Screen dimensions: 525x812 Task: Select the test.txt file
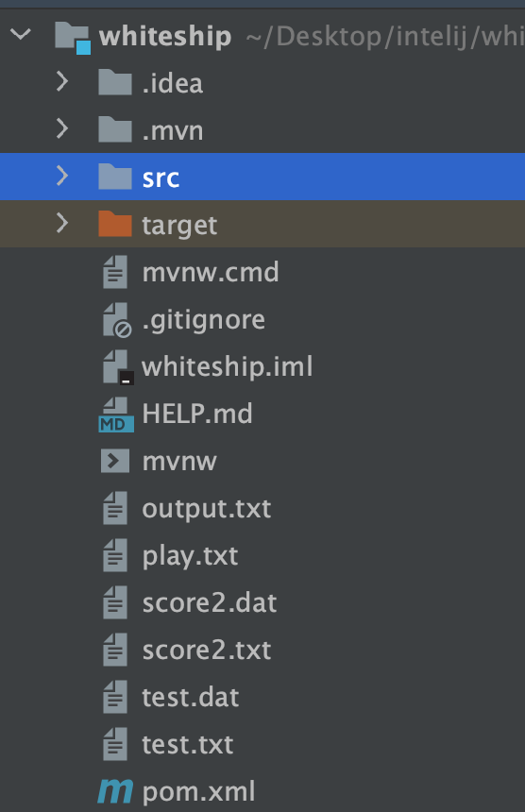pos(187,744)
